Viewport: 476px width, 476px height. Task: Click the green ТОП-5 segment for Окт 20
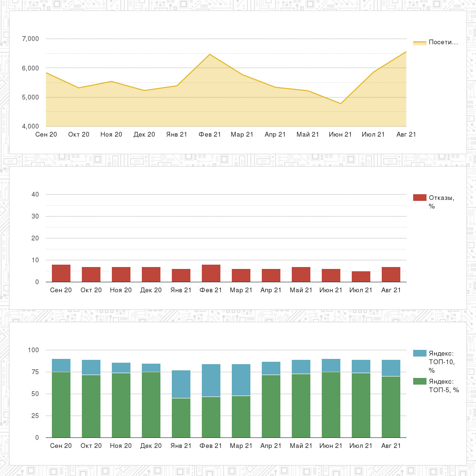[91, 406]
